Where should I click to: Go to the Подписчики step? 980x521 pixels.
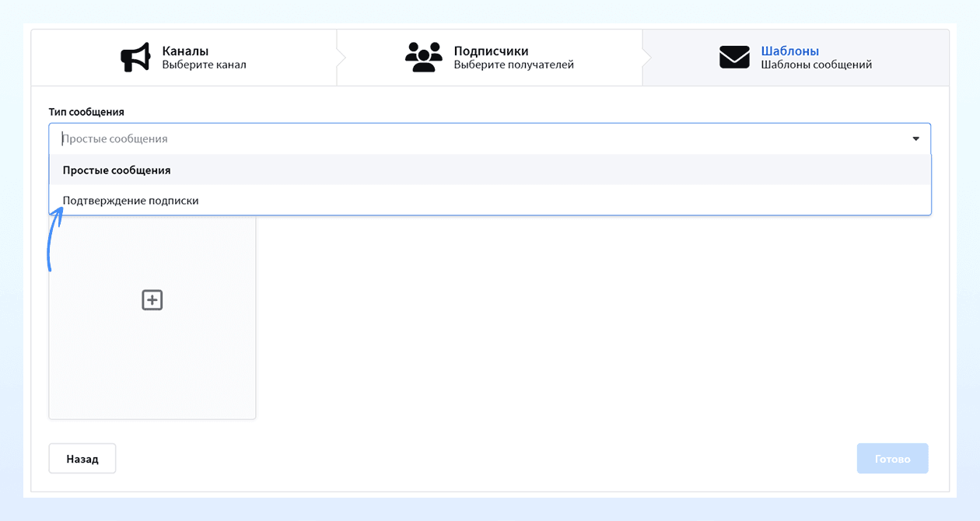pyautogui.click(x=491, y=51)
